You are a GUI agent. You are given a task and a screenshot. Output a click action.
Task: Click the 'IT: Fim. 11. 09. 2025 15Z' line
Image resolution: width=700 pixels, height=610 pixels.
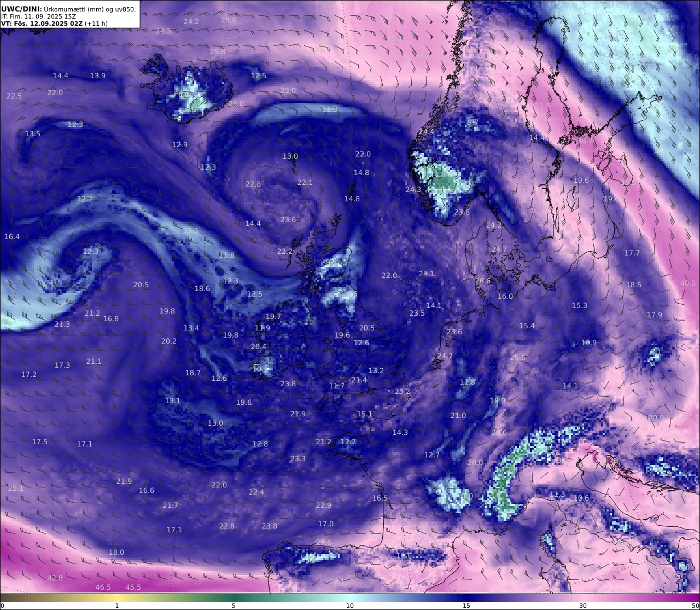point(38,16)
